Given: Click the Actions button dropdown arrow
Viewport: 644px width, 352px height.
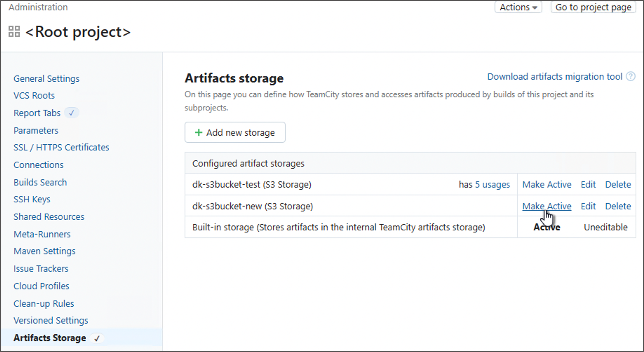Looking at the screenshot, I should pyautogui.click(x=535, y=7).
